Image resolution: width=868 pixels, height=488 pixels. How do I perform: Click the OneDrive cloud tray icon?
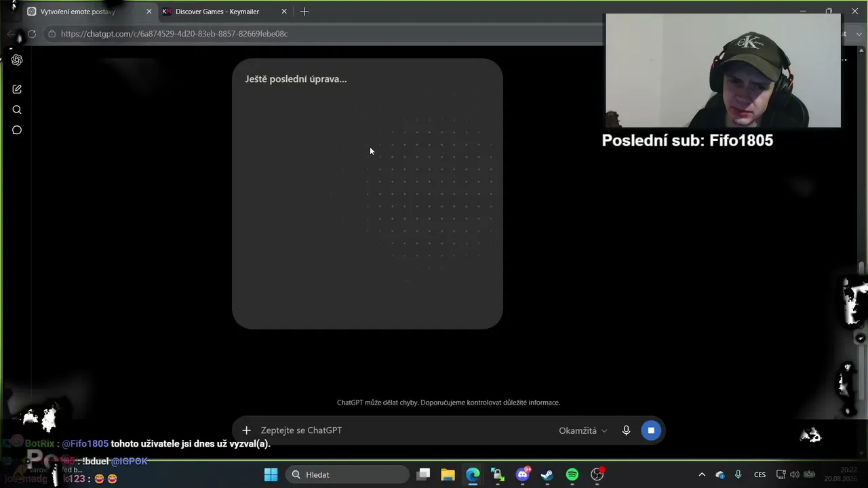(720, 474)
